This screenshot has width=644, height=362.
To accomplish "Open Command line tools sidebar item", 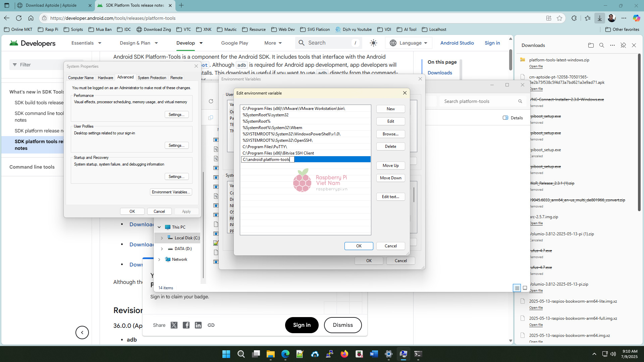I will pos(32,167).
